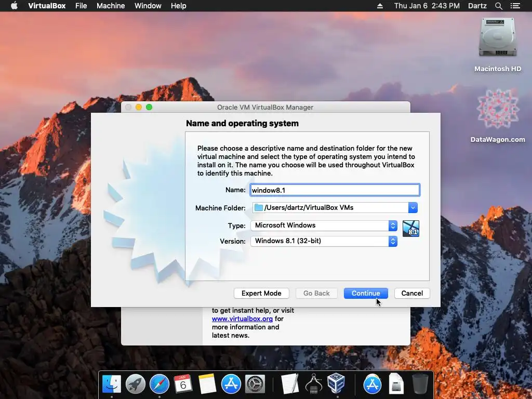
Task: Open the disk image document in Dock
Action: pyautogui.click(x=396, y=384)
